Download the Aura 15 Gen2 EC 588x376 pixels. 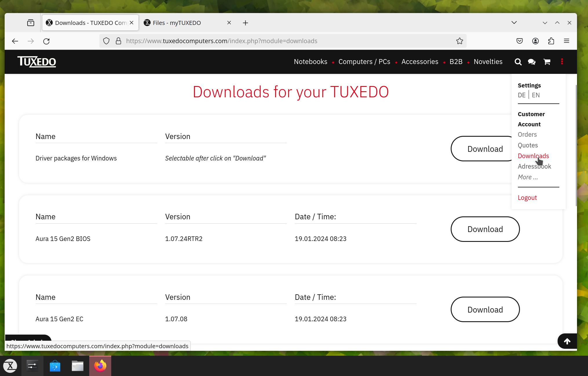point(485,309)
